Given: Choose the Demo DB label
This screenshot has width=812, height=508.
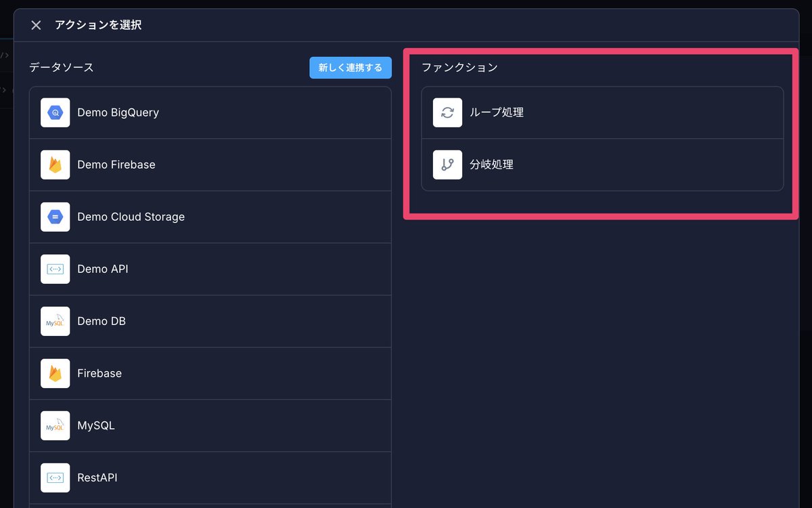Looking at the screenshot, I should click(101, 321).
